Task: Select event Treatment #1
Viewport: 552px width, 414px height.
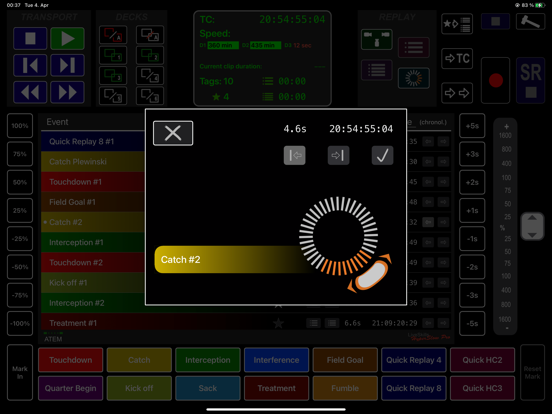Action: (246, 323)
